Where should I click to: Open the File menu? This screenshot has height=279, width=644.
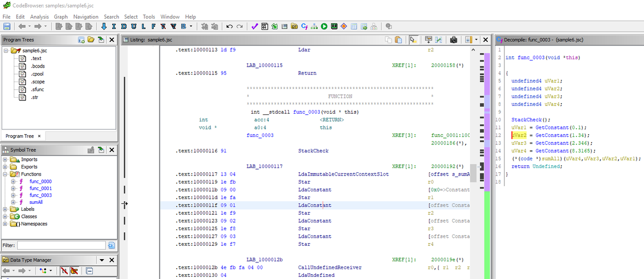[6, 17]
